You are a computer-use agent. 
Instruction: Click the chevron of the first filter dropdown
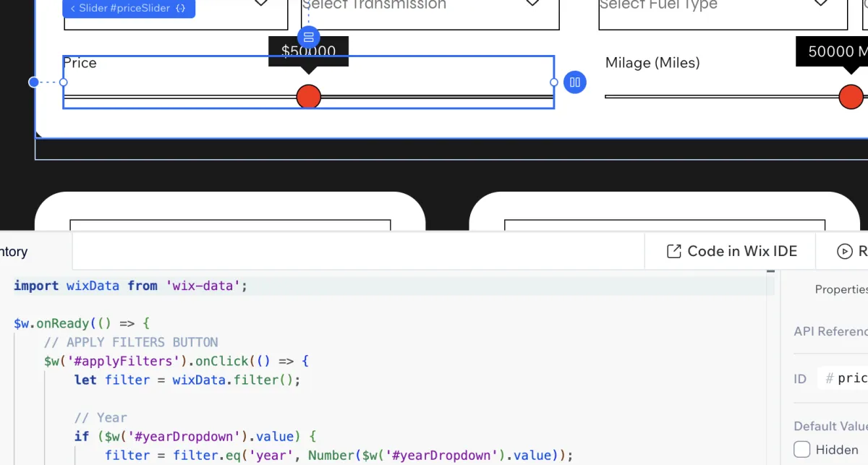[261, 4]
